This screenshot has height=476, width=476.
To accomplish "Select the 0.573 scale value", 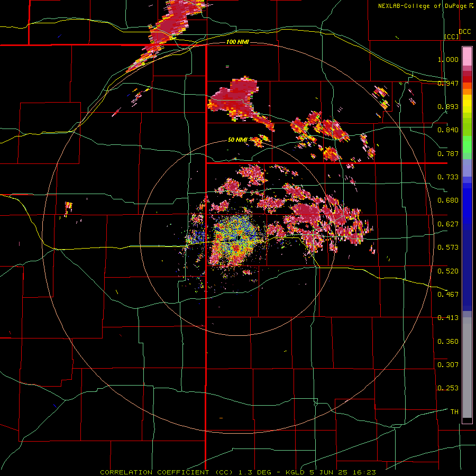I will click(x=448, y=248).
